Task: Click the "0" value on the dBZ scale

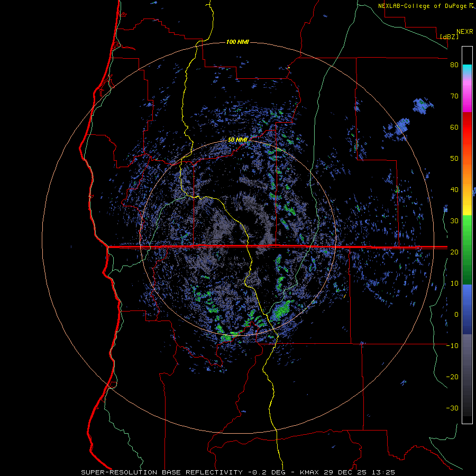Action: point(456,315)
